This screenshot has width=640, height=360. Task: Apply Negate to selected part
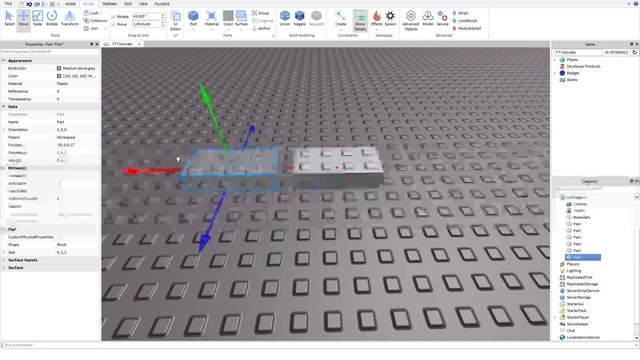[300, 18]
